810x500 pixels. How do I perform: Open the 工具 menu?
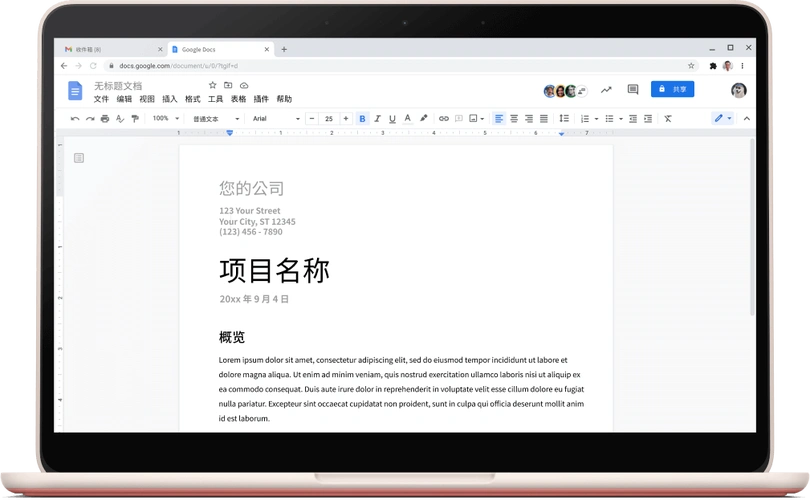215,99
